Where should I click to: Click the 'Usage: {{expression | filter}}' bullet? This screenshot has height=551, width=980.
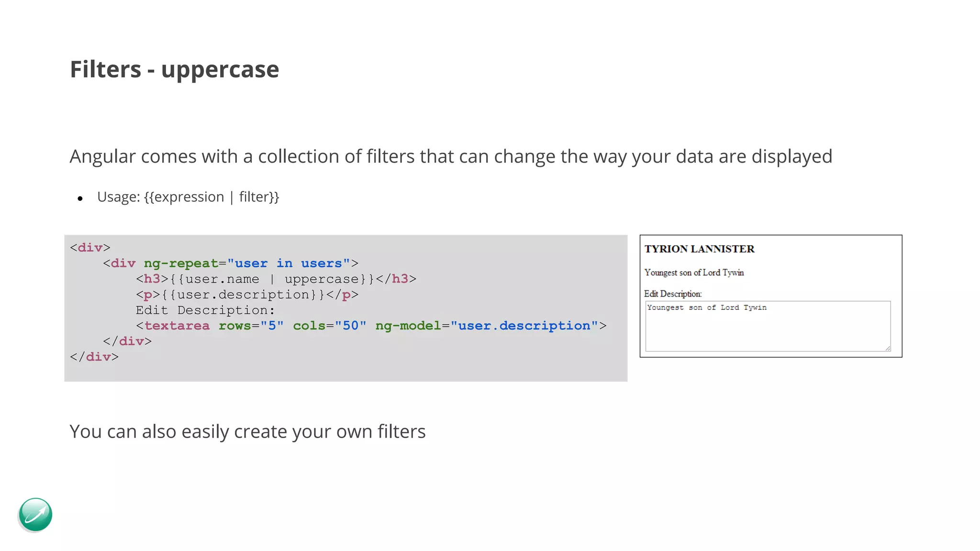188,197
